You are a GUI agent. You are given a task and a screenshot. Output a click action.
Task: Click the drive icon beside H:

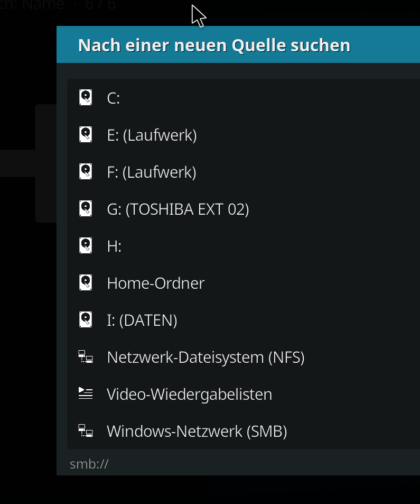[x=86, y=245]
